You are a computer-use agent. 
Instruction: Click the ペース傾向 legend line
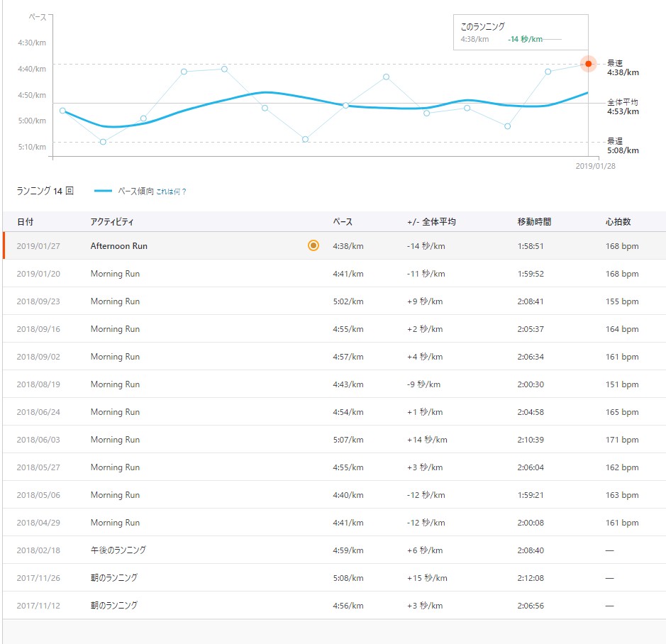pos(103,191)
